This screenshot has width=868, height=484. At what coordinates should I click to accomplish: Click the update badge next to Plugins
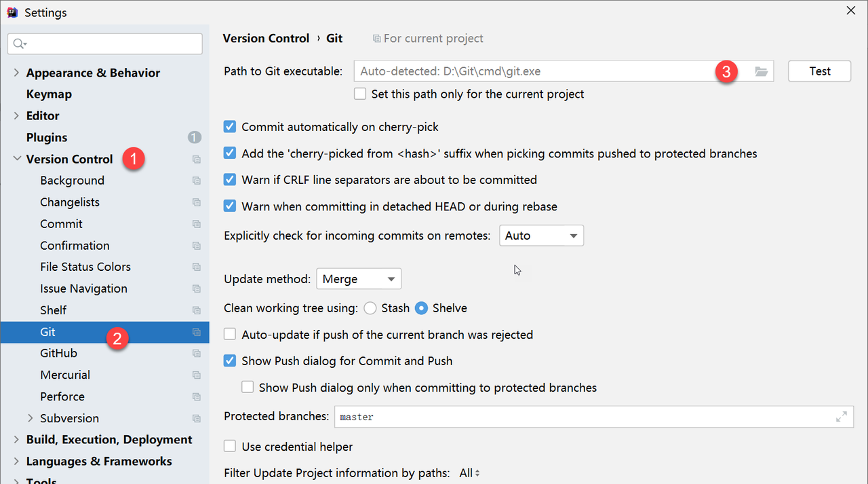tap(195, 138)
